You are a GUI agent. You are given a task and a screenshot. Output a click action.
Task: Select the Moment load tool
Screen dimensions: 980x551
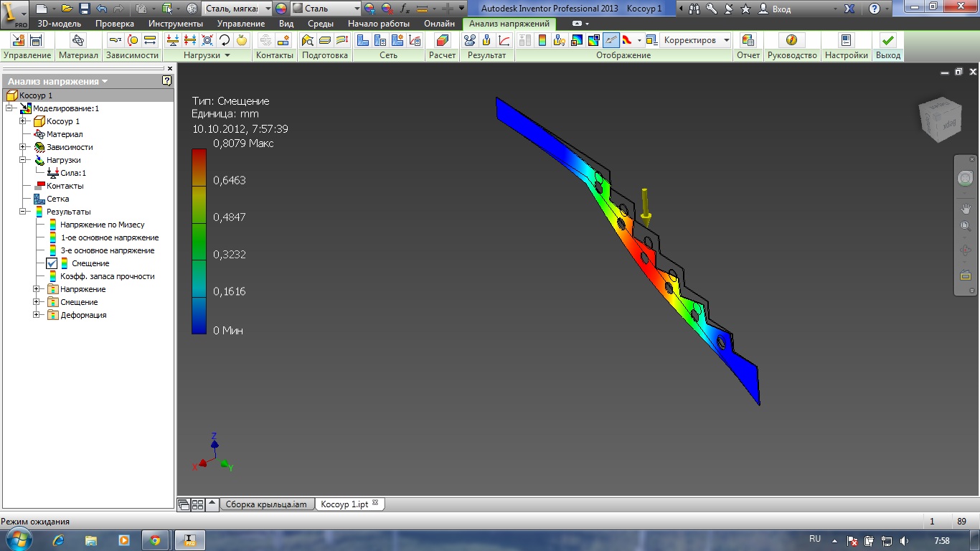tap(225, 40)
